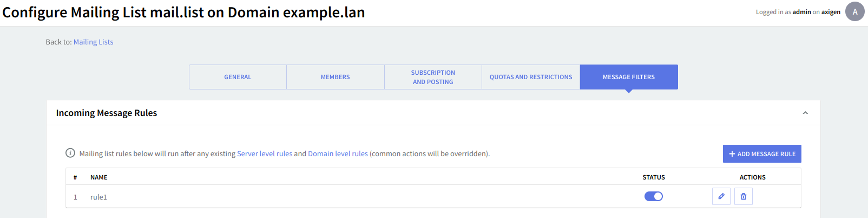
Task: Click the STATUS column header
Action: [x=654, y=177]
